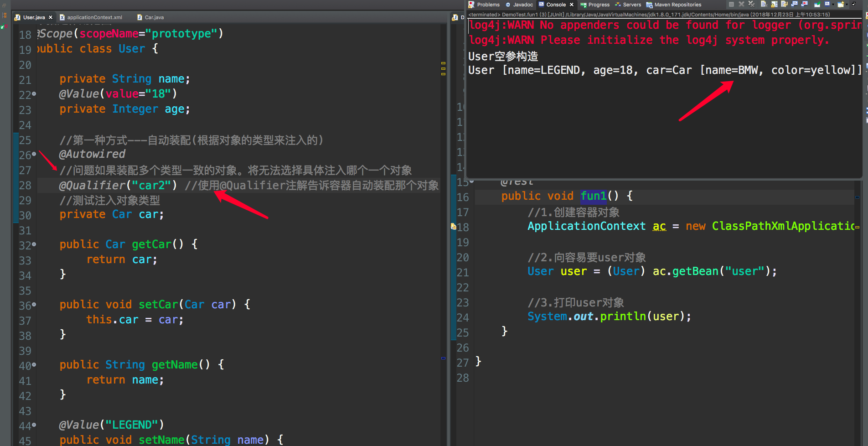868x446 pixels.
Task: Toggle Scroll Lock in Console
Action: 774,4
